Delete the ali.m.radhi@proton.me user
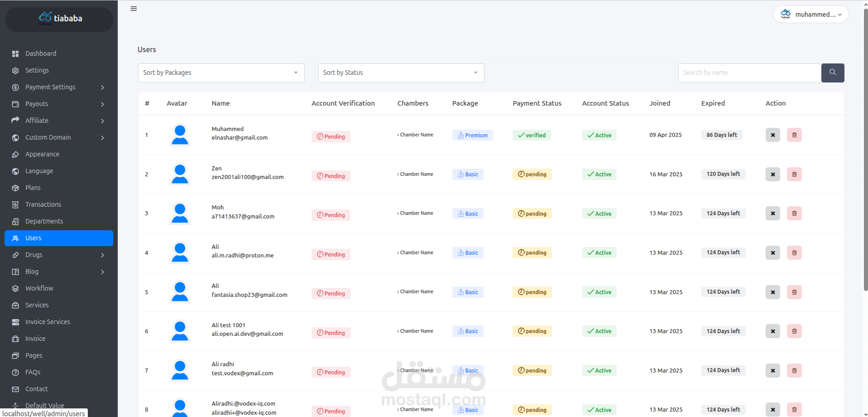The image size is (868, 417). click(x=794, y=253)
